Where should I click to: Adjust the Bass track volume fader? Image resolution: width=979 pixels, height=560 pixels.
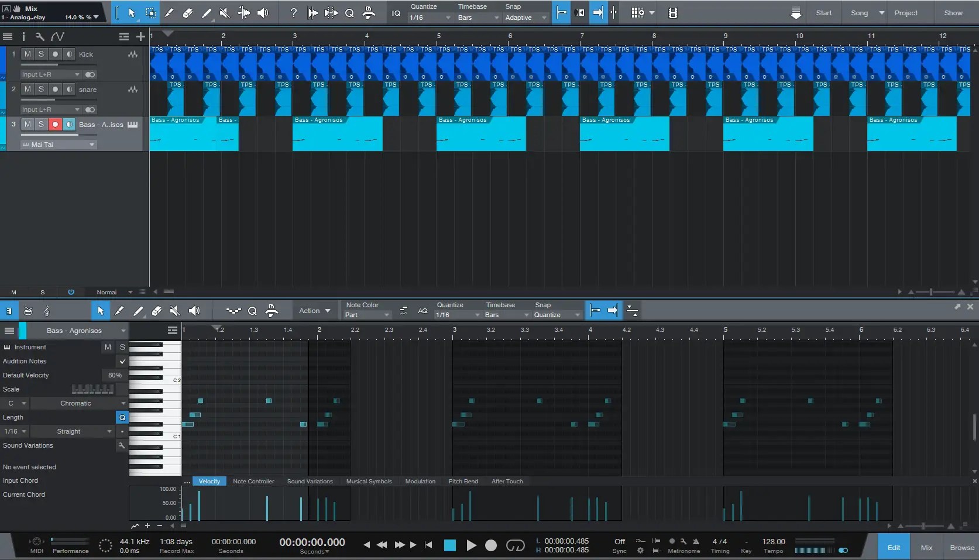(57, 135)
